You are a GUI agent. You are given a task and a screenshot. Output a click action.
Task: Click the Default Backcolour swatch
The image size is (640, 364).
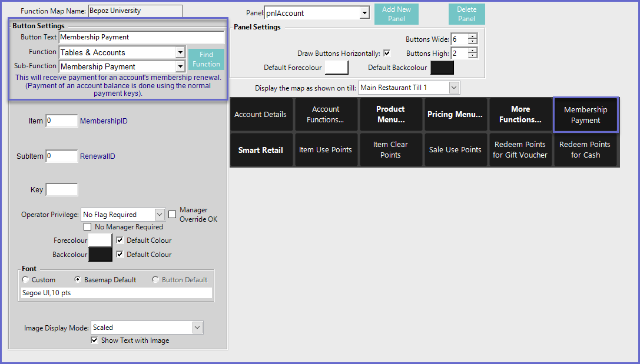[442, 68]
